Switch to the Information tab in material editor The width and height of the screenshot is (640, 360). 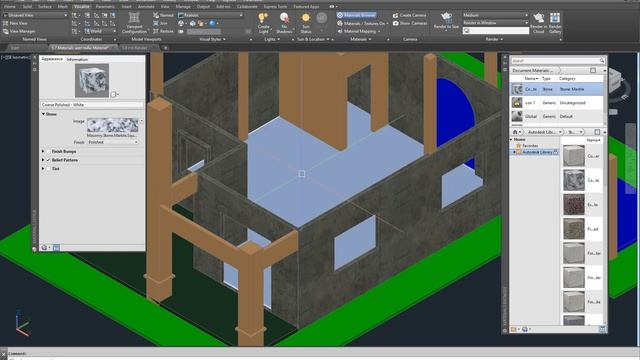click(x=77, y=59)
